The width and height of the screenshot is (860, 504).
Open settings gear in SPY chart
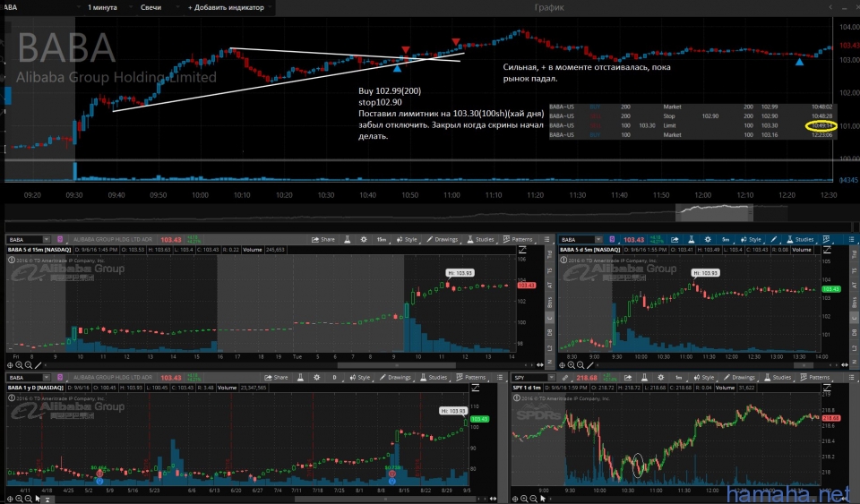pyautogui.click(x=661, y=378)
